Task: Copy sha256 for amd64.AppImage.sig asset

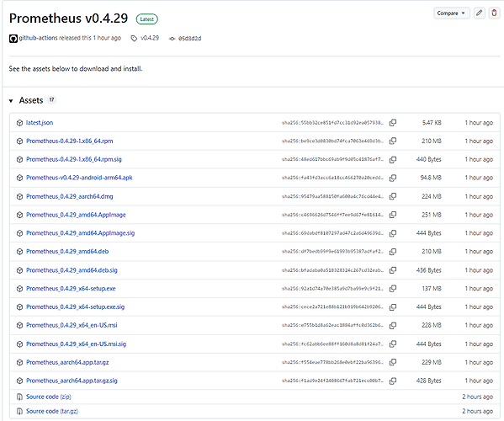Action: pos(392,233)
